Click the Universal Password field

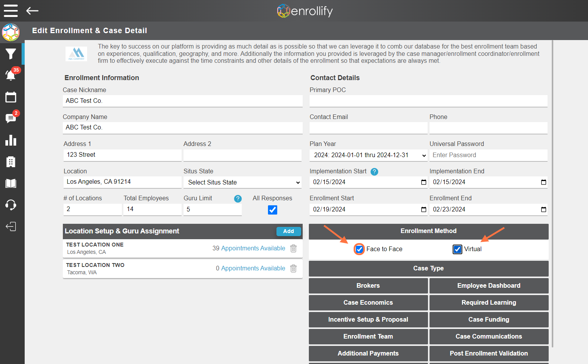click(x=489, y=155)
